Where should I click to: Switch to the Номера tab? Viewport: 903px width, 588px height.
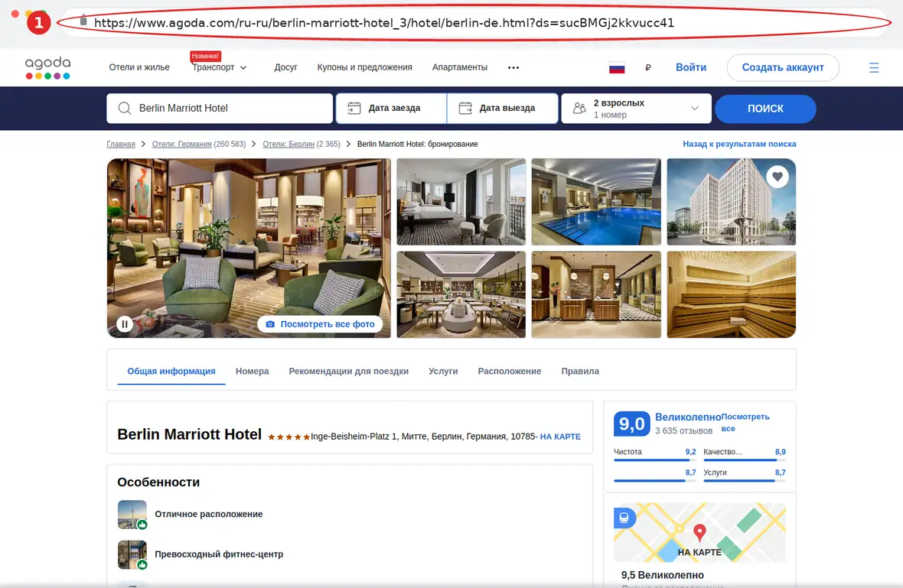(253, 371)
